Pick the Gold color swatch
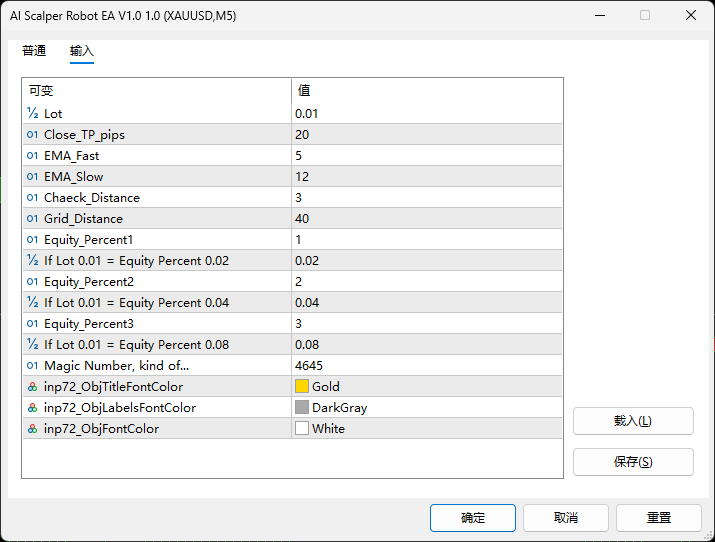This screenshot has width=715, height=542. point(302,387)
